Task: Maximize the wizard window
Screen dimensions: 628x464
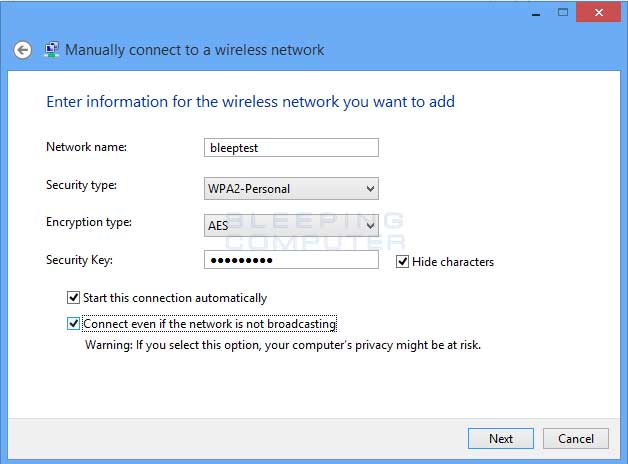Action: (x=563, y=12)
